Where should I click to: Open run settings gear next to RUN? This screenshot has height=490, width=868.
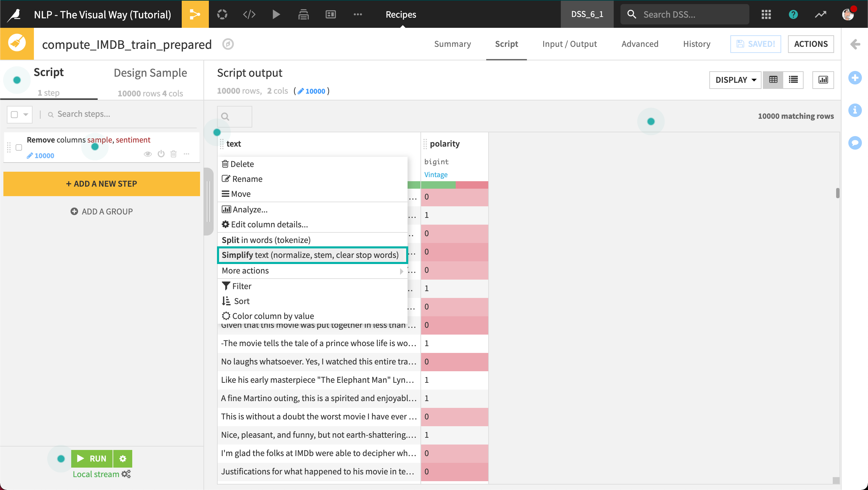point(123,458)
